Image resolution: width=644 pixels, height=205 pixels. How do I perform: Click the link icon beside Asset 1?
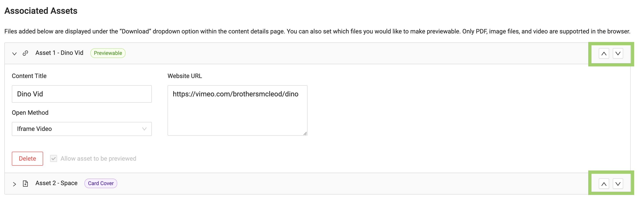pyautogui.click(x=25, y=53)
